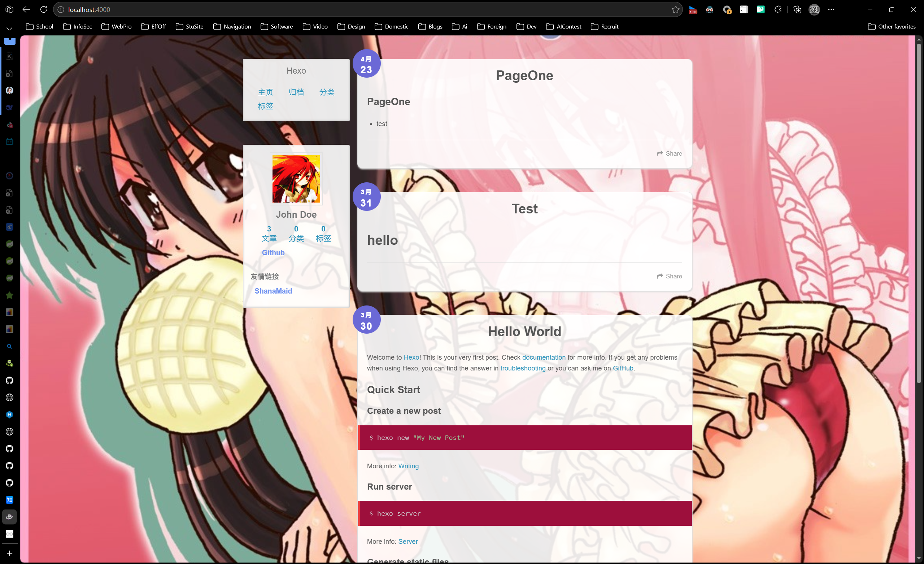Select the 标签 menu item in Hexo nav
Image resolution: width=924 pixels, height=564 pixels.
click(x=265, y=106)
